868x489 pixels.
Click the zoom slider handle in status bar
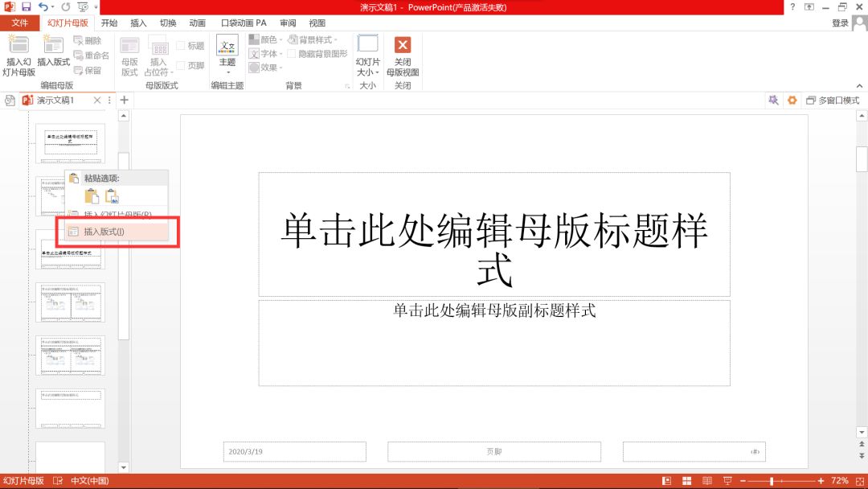pos(772,480)
